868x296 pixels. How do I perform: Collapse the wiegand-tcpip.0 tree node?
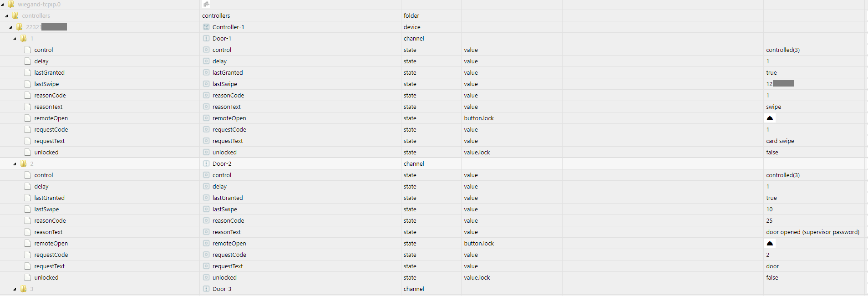pos(3,5)
